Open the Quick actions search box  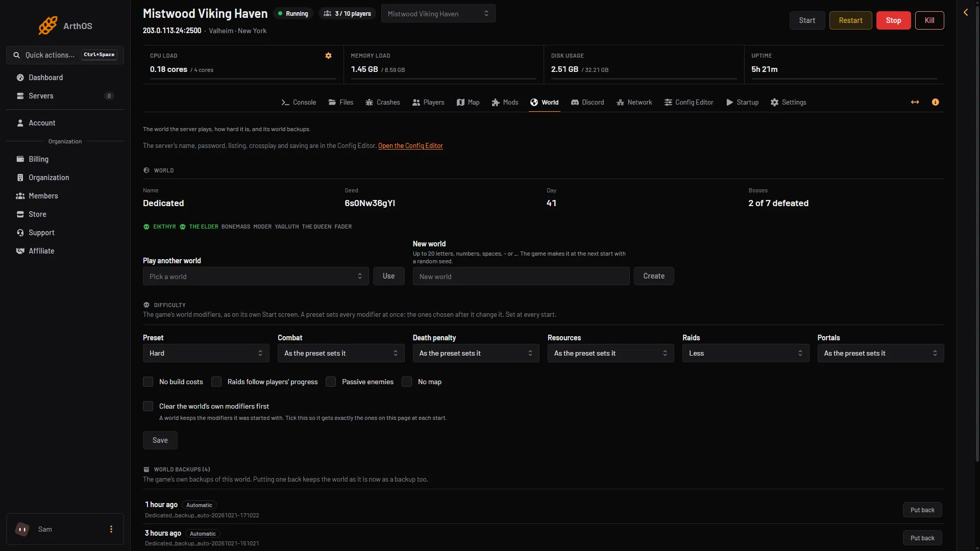coord(65,55)
